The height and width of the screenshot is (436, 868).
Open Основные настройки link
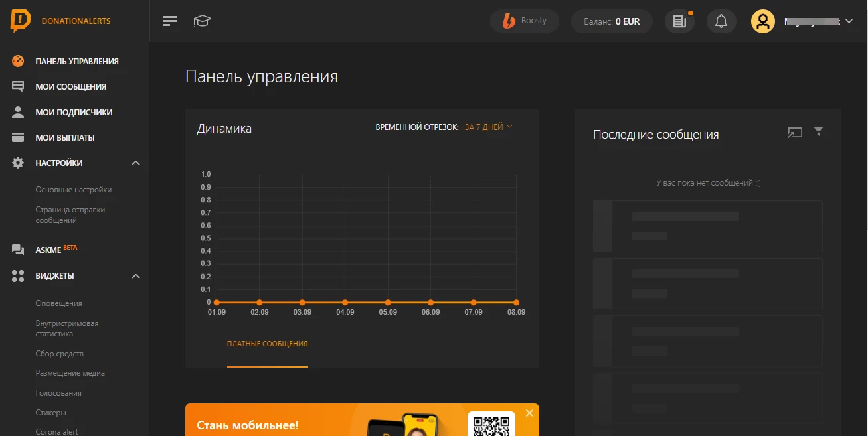tap(74, 190)
